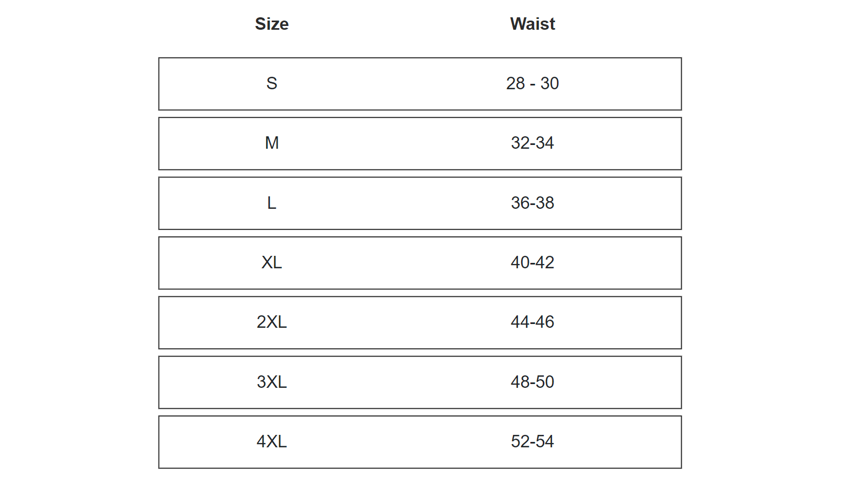Select the M size label
This screenshot has height=496, width=868.
pos(272,143)
